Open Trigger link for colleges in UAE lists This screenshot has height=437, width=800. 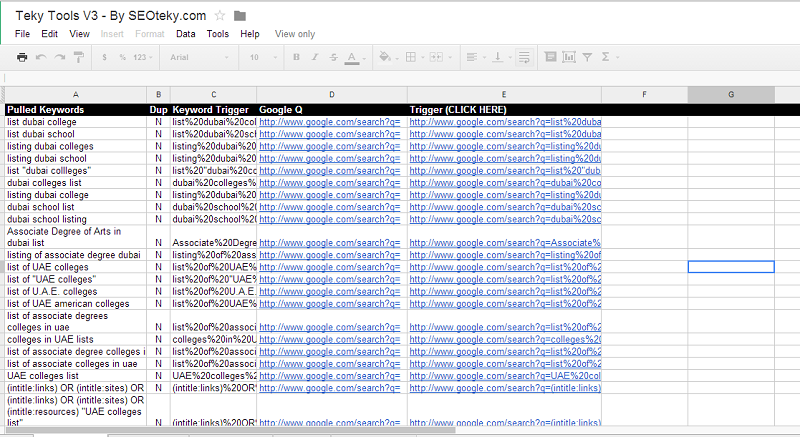click(x=505, y=340)
